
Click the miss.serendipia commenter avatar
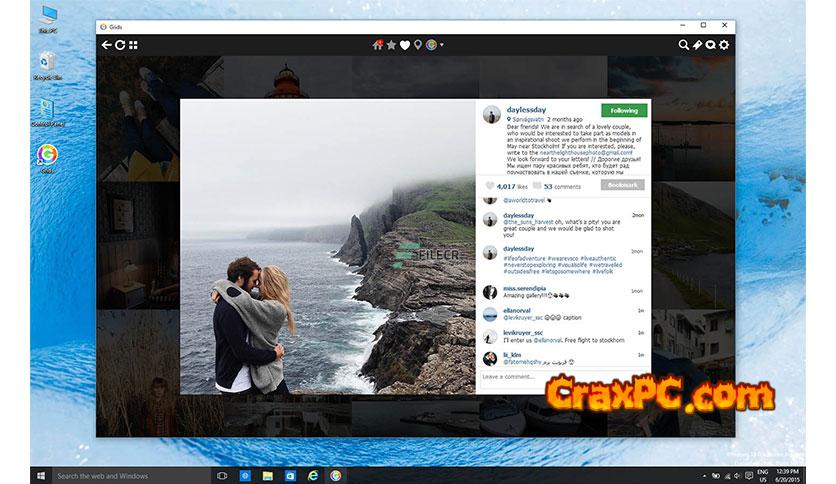pyautogui.click(x=490, y=292)
